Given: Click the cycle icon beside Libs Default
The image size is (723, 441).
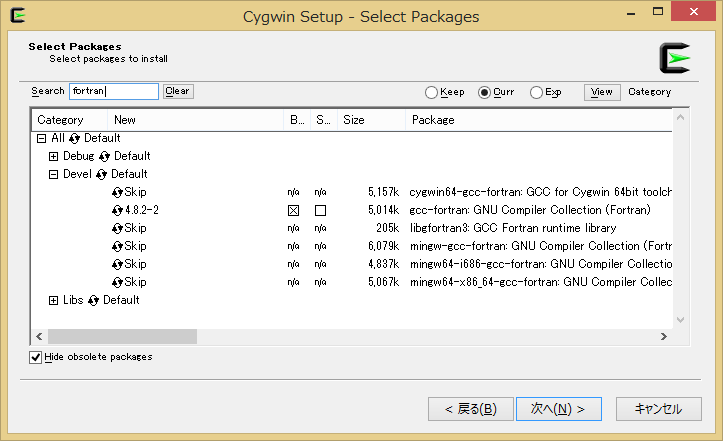Looking at the screenshot, I should pos(93,300).
